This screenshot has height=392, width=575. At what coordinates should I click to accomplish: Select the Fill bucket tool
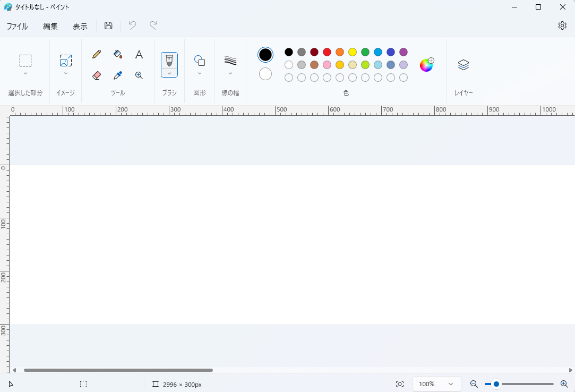[x=118, y=54]
